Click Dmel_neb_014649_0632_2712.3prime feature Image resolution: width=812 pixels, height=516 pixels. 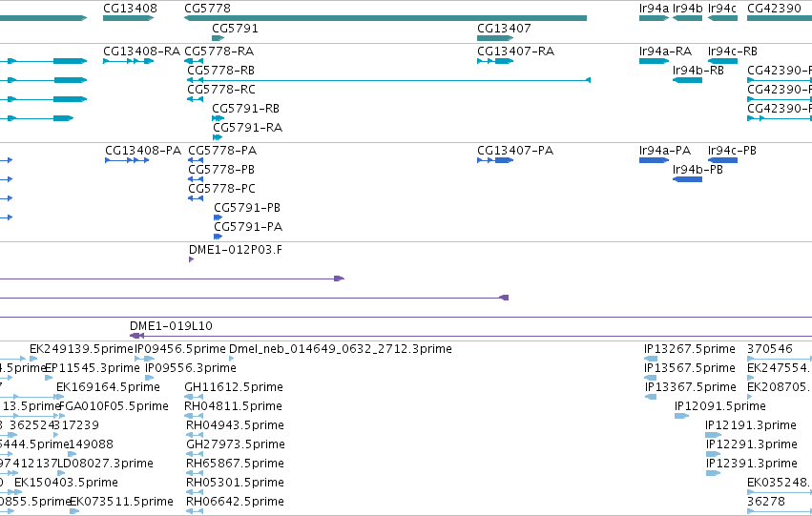pyautogui.click(x=232, y=359)
